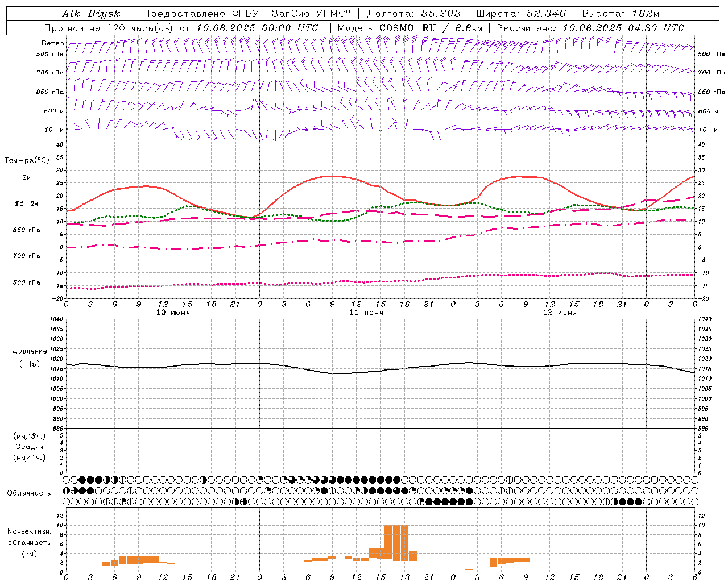728x582 pixels.
Task: Click the Td 2м dew point legend label
Action: click(x=27, y=203)
